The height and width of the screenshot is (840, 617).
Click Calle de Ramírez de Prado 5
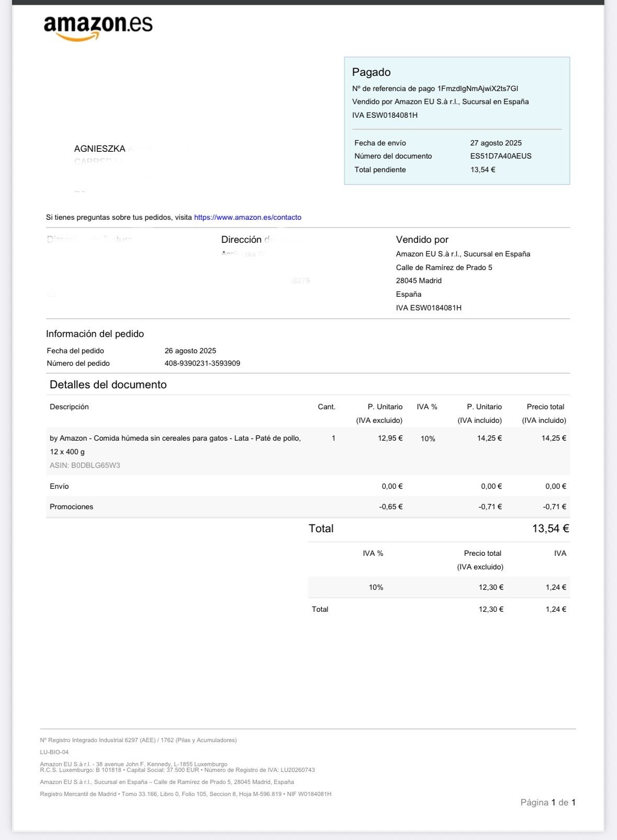click(x=444, y=267)
